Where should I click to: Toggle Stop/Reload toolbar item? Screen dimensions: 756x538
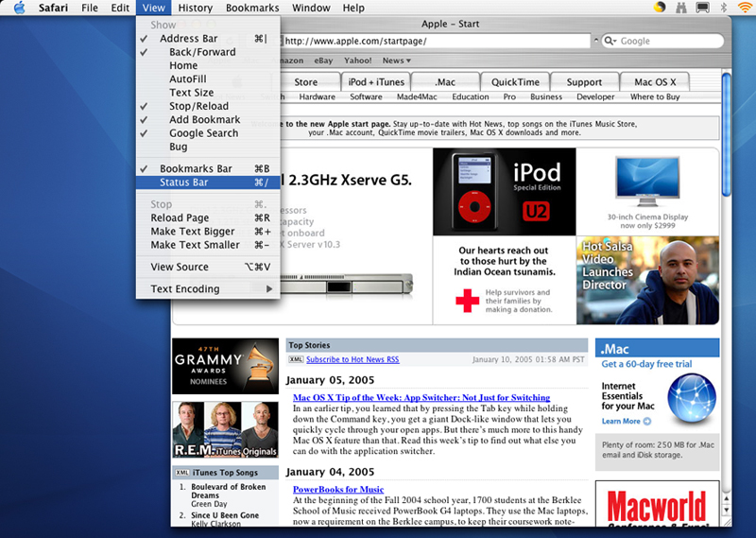tap(208, 106)
